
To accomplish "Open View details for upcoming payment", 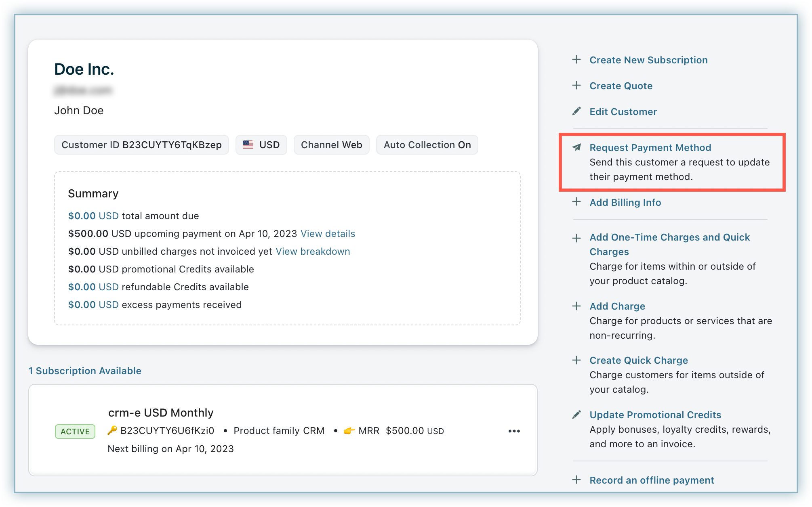I will coord(328,234).
